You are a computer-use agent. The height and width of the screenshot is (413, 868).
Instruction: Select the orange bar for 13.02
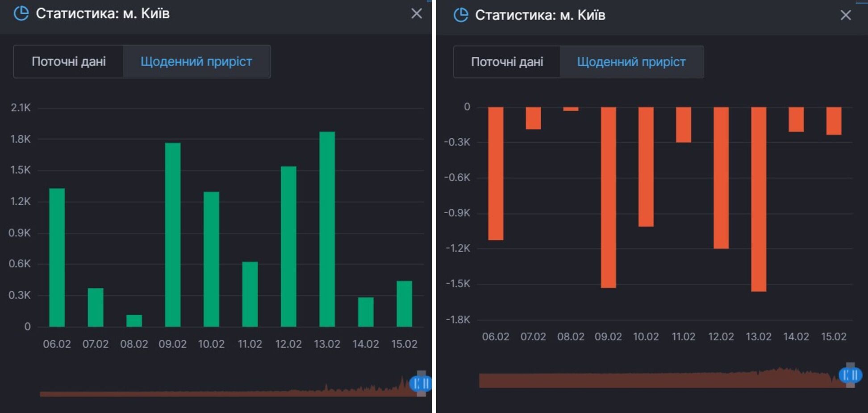(x=759, y=199)
